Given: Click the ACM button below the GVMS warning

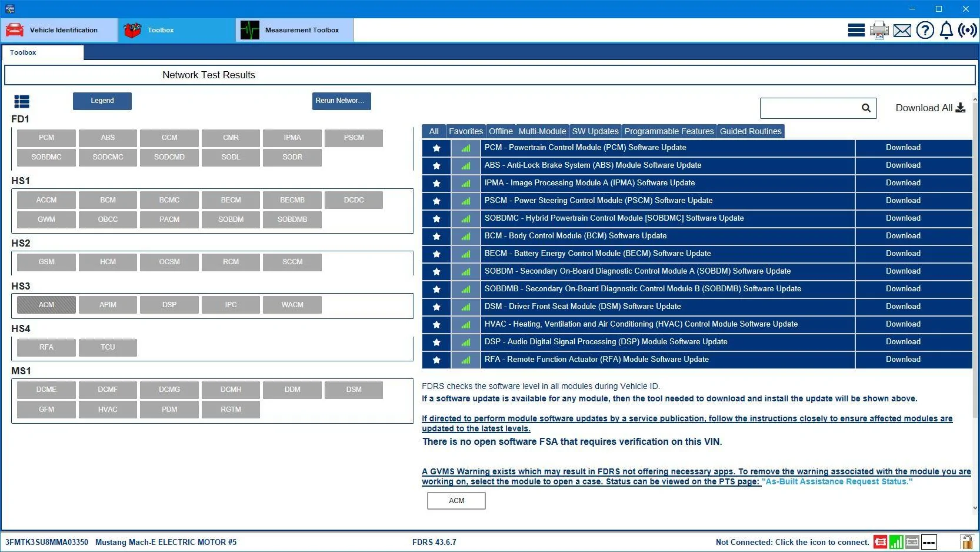Looking at the screenshot, I should coord(456,501).
